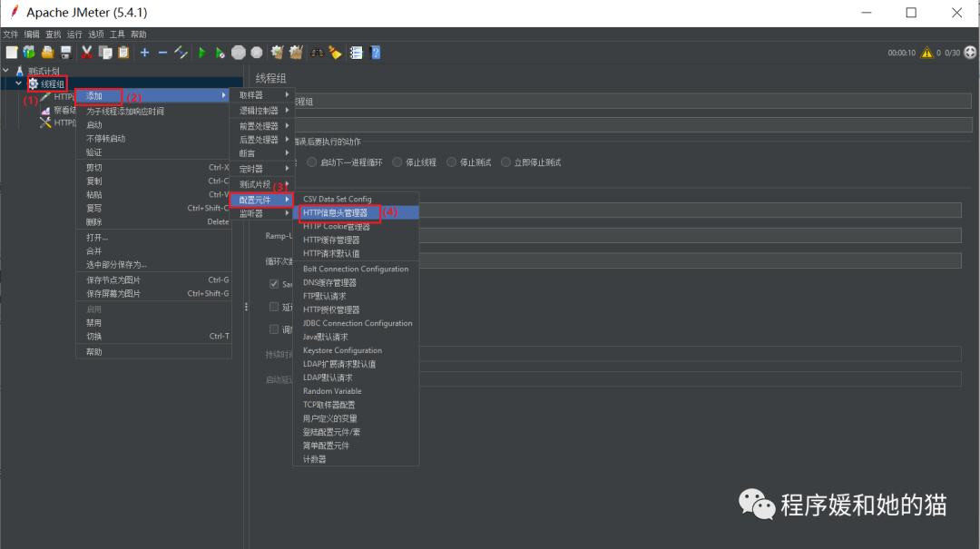Expand the 逻辑控制器 submenu
Image resolution: width=980 pixels, height=549 pixels.
[261, 110]
